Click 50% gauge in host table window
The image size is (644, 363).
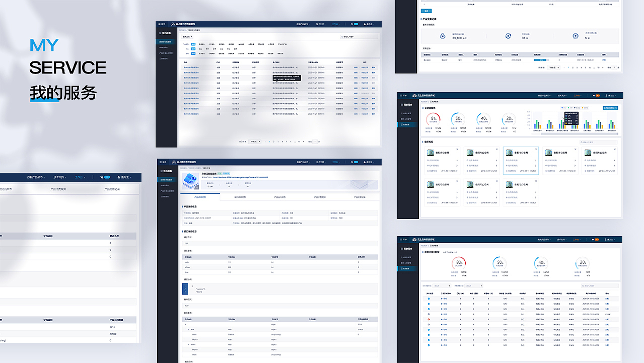(500, 263)
